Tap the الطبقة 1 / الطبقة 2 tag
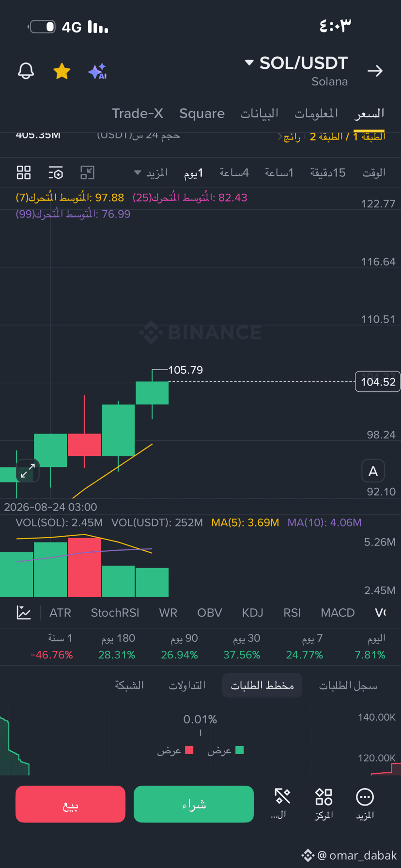401x868 pixels. click(347, 137)
